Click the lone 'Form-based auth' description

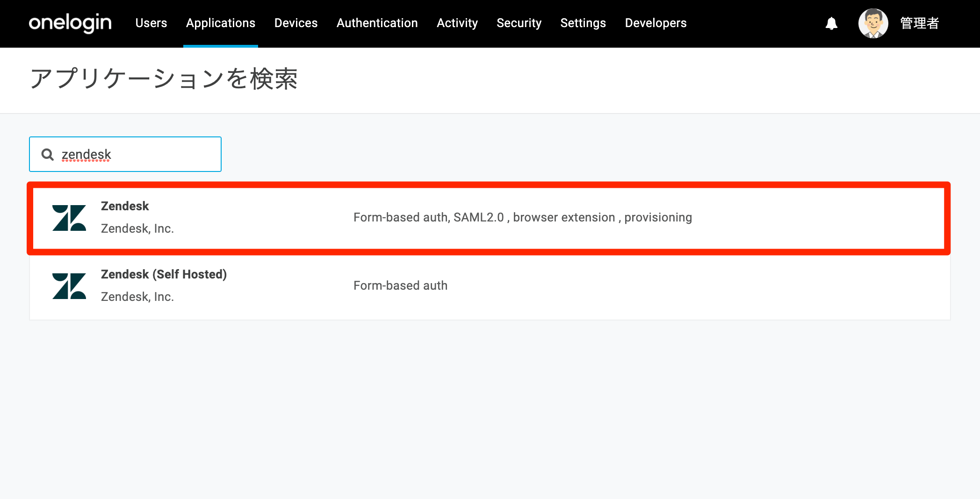[401, 285]
